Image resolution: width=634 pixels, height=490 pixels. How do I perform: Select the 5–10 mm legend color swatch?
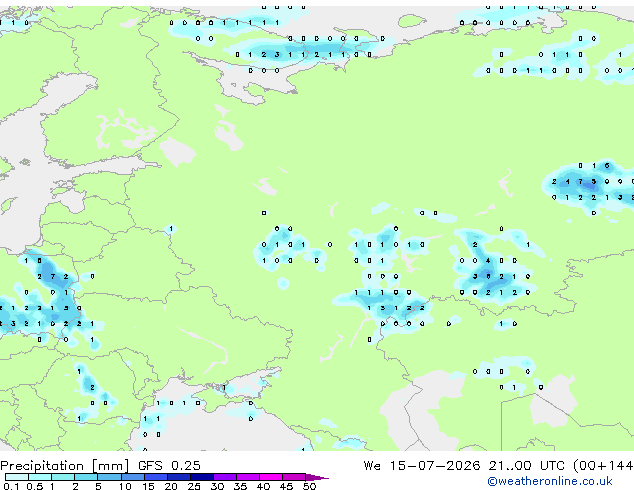coord(109,477)
